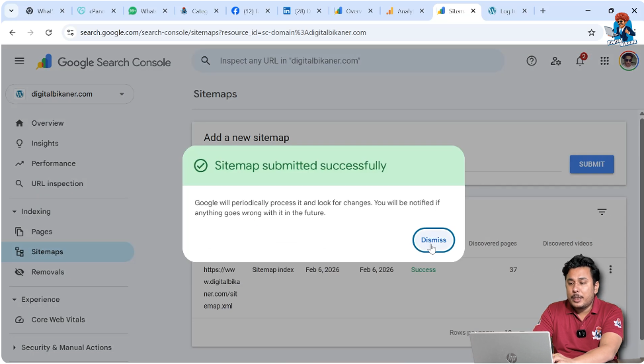Viewport: 644px width, 364px height.
Task: Click the Overview home icon
Action: [19, 123]
